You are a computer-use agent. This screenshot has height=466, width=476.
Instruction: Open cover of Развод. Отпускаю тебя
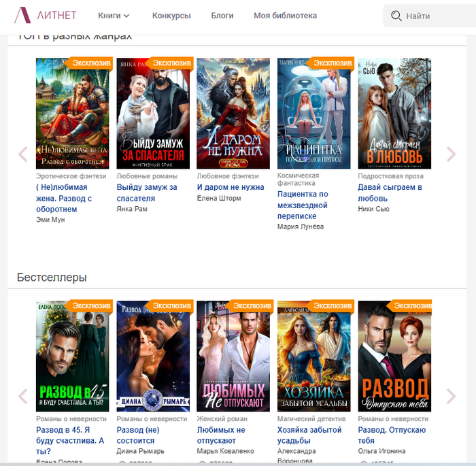(x=394, y=356)
